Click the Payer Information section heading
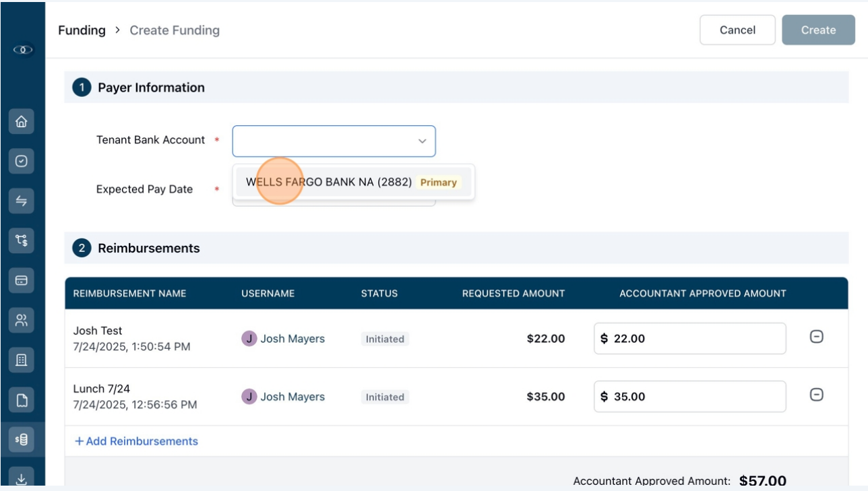868x491 pixels. pyautogui.click(x=151, y=88)
